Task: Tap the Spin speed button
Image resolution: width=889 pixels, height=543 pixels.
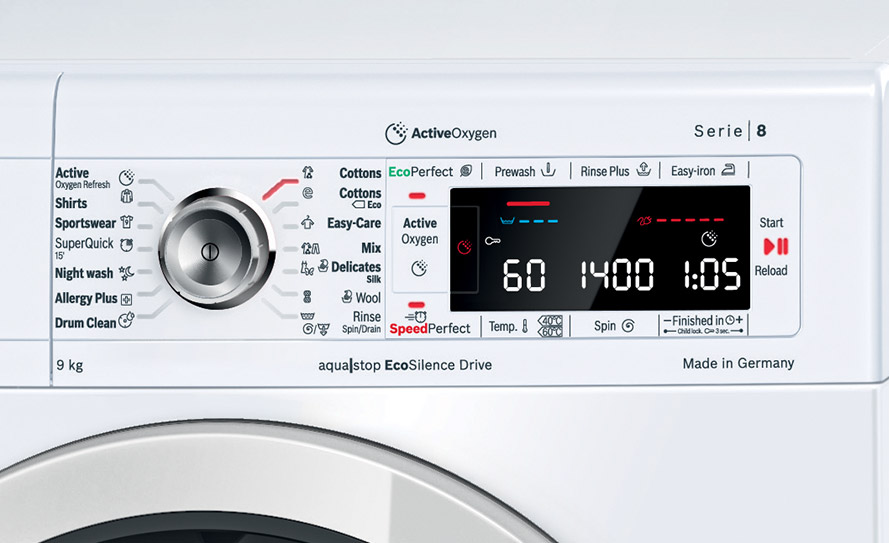Action: click(x=614, y=326)
